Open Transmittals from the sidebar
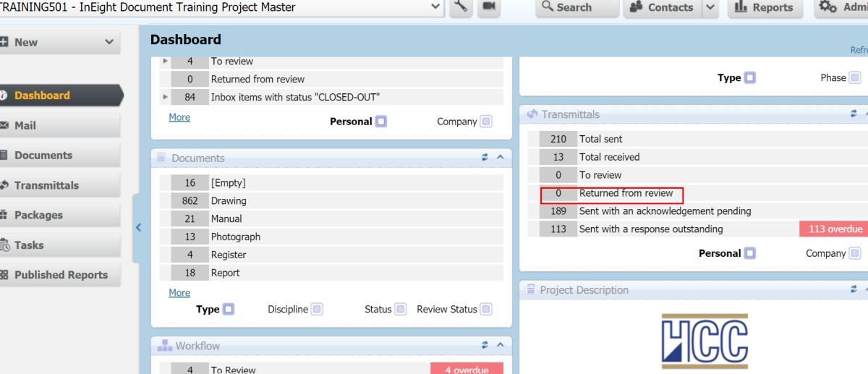This screenshot has width=868, height=374. click(x=59, y=185)
